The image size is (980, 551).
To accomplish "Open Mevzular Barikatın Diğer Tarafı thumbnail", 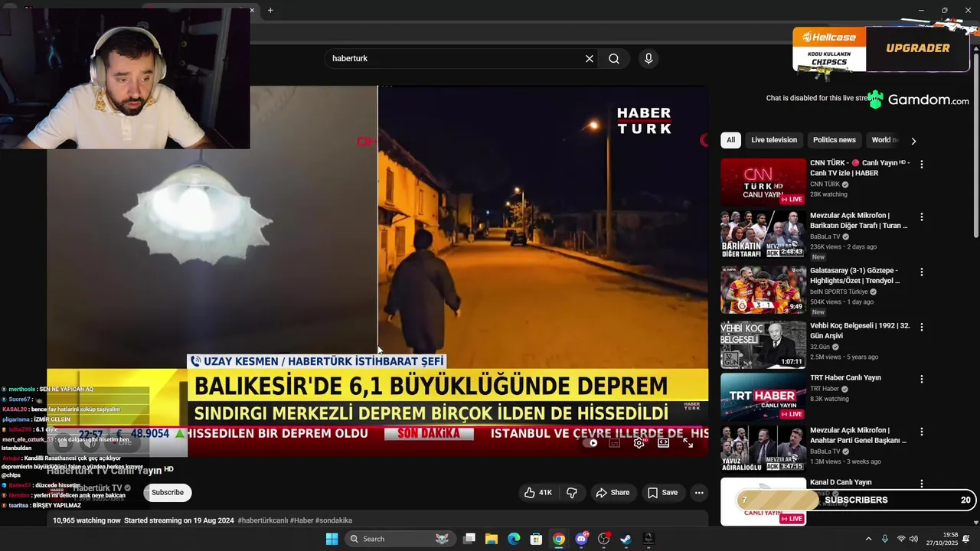I will coord(763,235).
